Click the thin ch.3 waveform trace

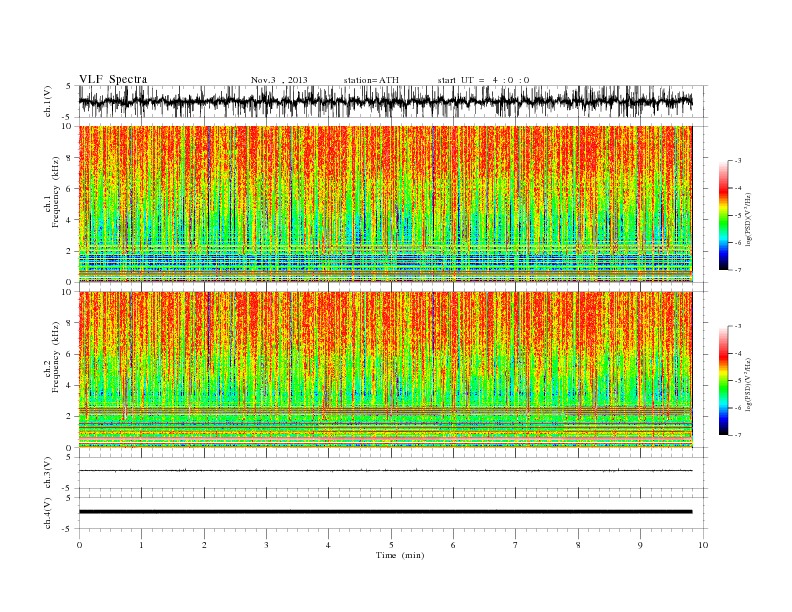click(x=385, y=471)
